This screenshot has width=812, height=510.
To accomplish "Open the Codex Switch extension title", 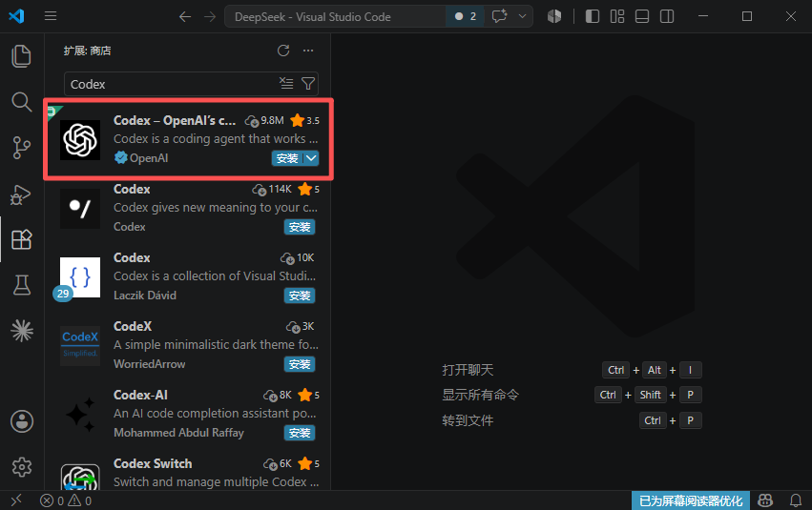I will tap(153, 464).
